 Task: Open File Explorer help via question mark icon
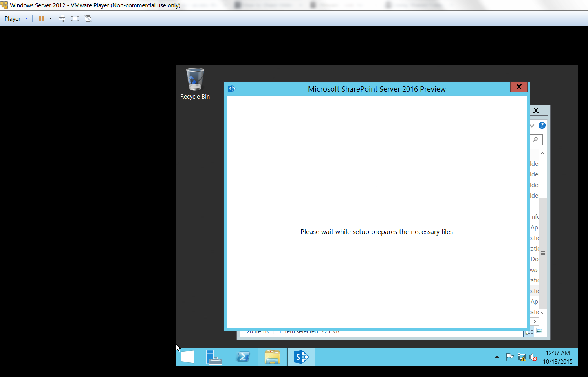[x=542, y=125]
